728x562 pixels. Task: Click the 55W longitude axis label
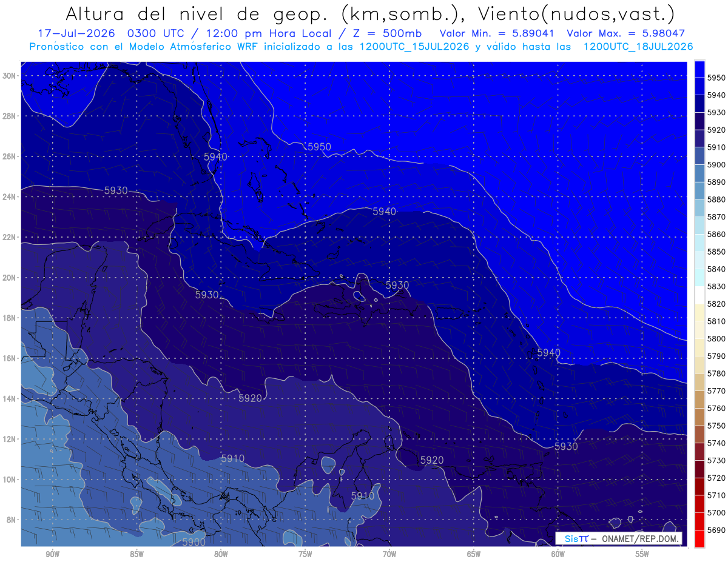pyautogui.click(x=642, y=555)
